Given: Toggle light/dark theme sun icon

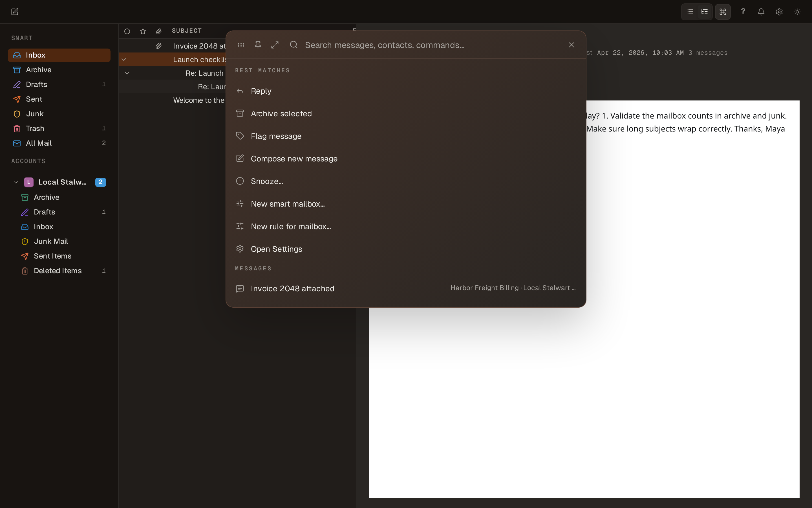Looking at the screenshot, I should coord(797,12).
